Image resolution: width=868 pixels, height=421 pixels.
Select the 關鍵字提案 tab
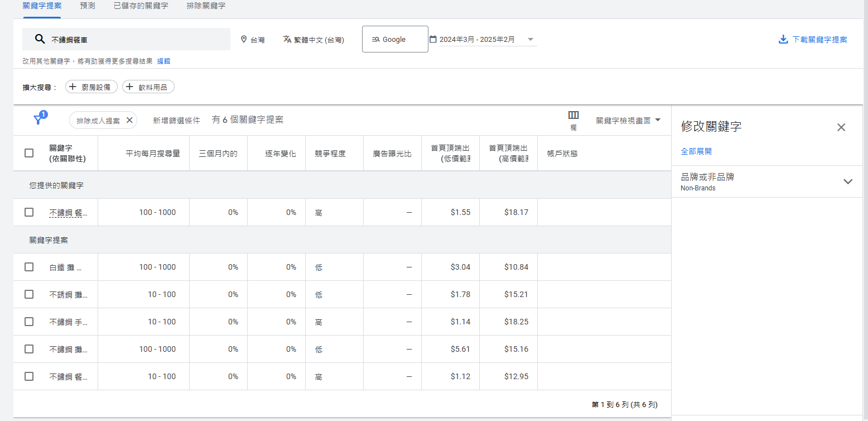[x=42, y=6]
